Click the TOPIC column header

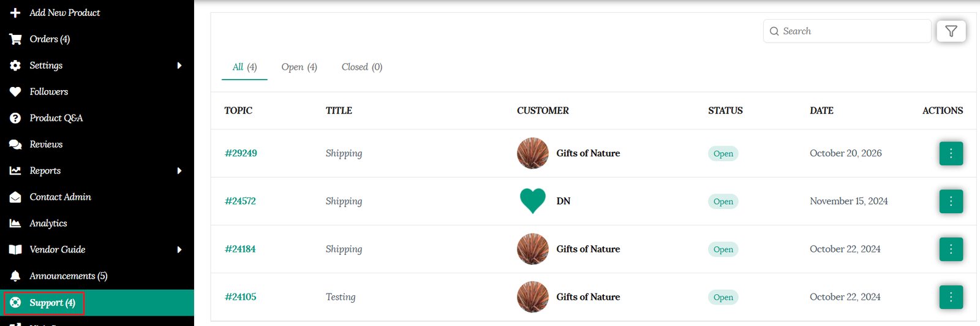238,110
